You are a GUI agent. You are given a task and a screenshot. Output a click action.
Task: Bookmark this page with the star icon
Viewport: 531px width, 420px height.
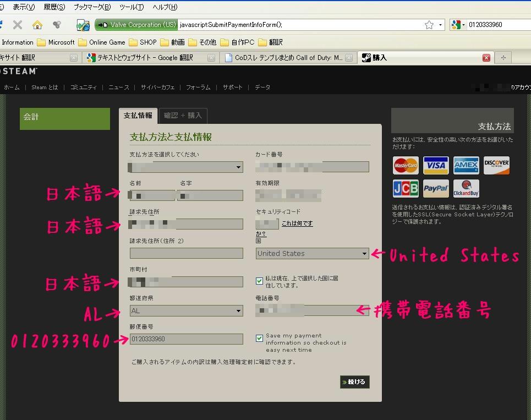point(429,25)
